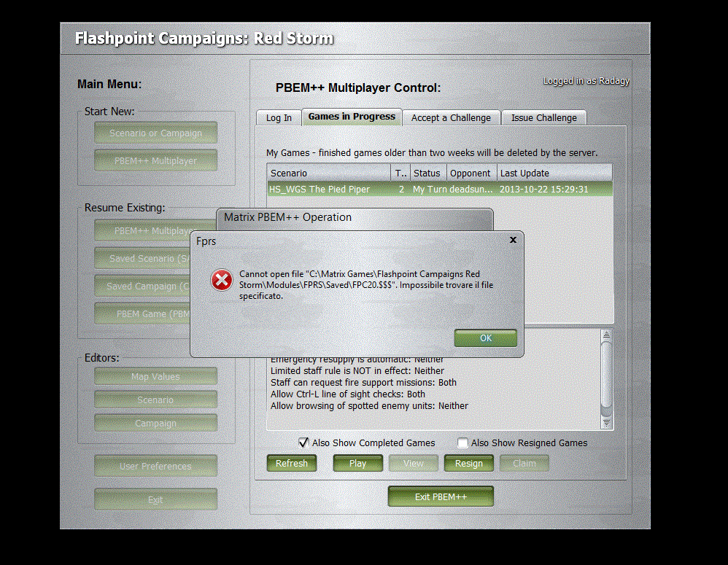
Task: Open User Preferences
Action: click(155, 466)
